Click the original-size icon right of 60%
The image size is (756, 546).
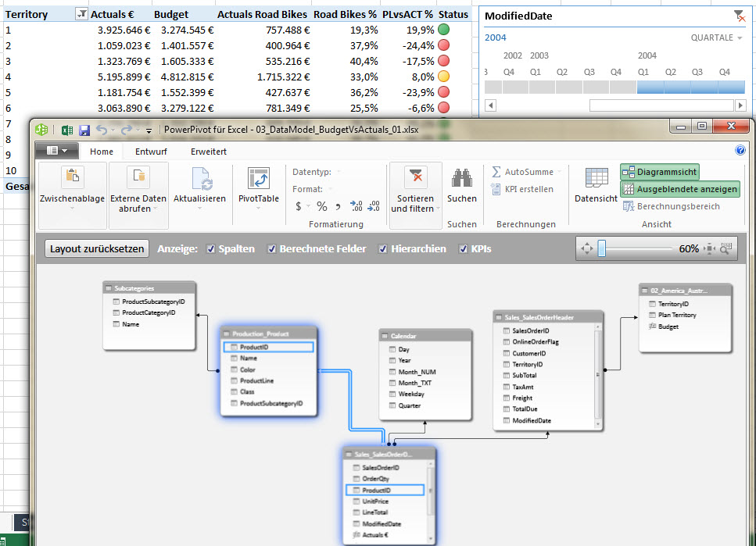coord(710,248)
